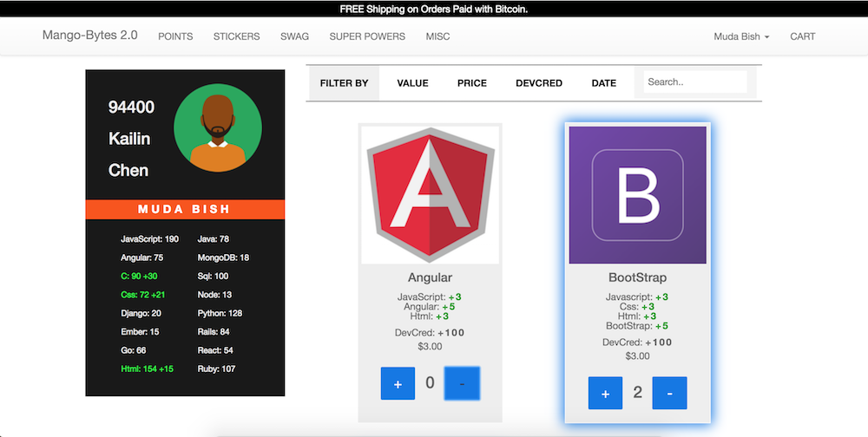Screen dimensions: 868x437
Task: Click the MUDA BISH orange banner
Action: point(185,209)
